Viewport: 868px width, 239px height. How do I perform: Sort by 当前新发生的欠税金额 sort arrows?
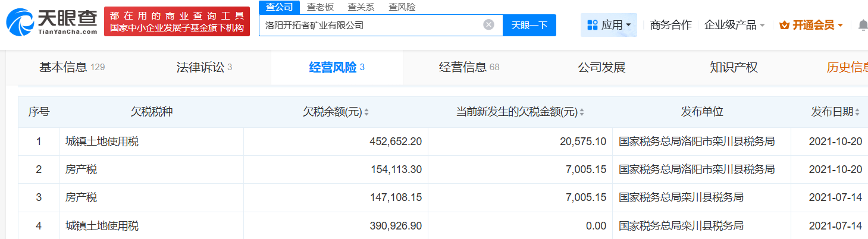click(581, 112)
